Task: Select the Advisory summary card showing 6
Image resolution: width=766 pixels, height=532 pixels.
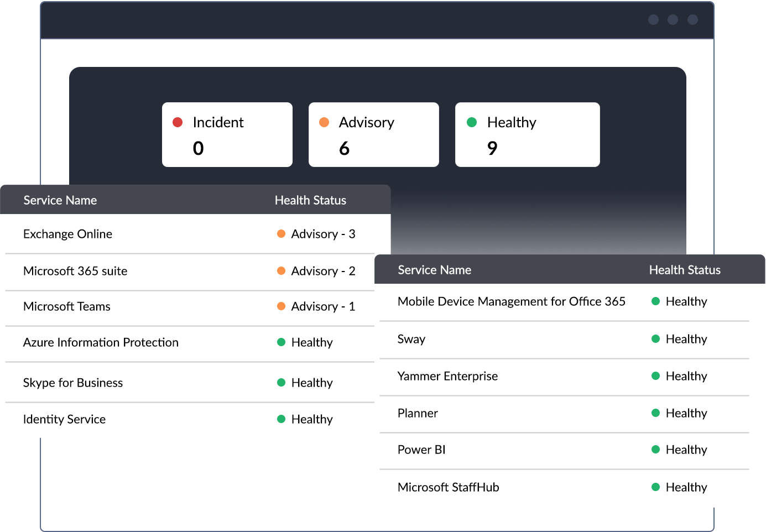Action: (373, 134)
